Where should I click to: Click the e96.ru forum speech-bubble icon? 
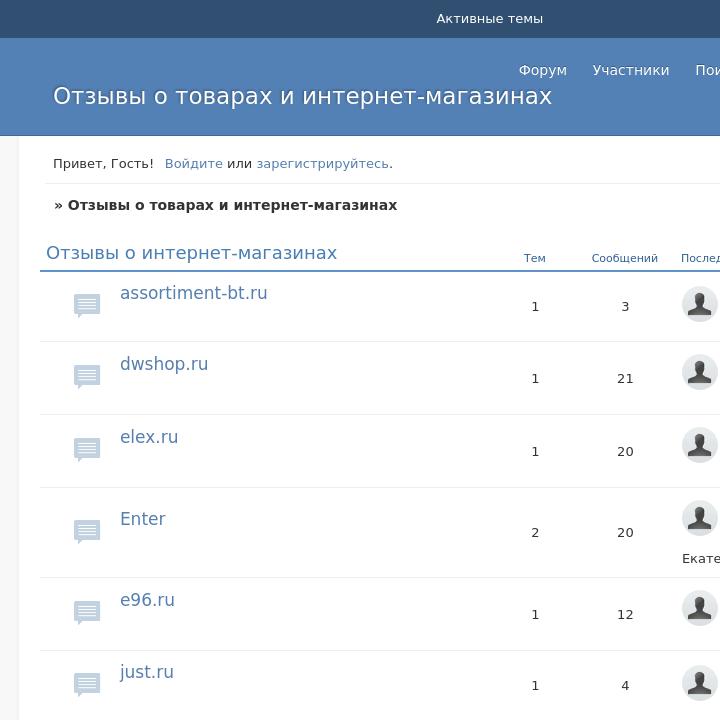[87, 612]
